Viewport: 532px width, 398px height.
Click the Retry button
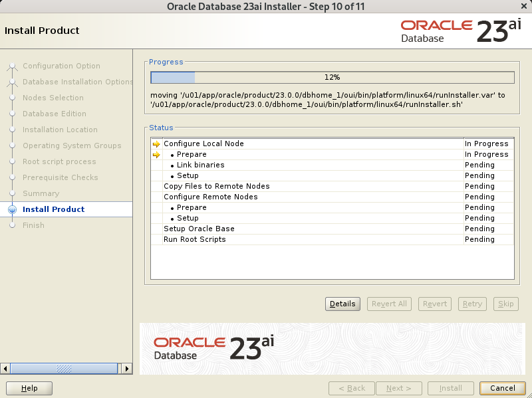(x=472, y=304)
